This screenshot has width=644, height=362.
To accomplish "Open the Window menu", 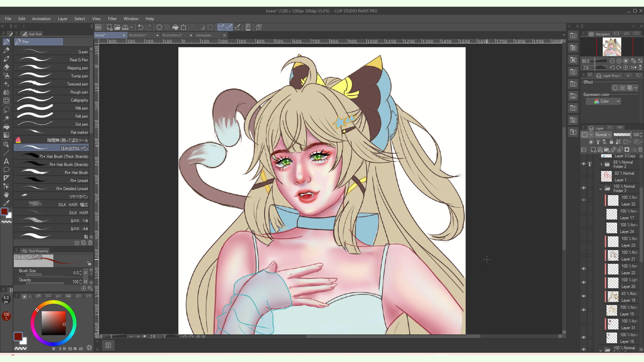I will point(131,19).
